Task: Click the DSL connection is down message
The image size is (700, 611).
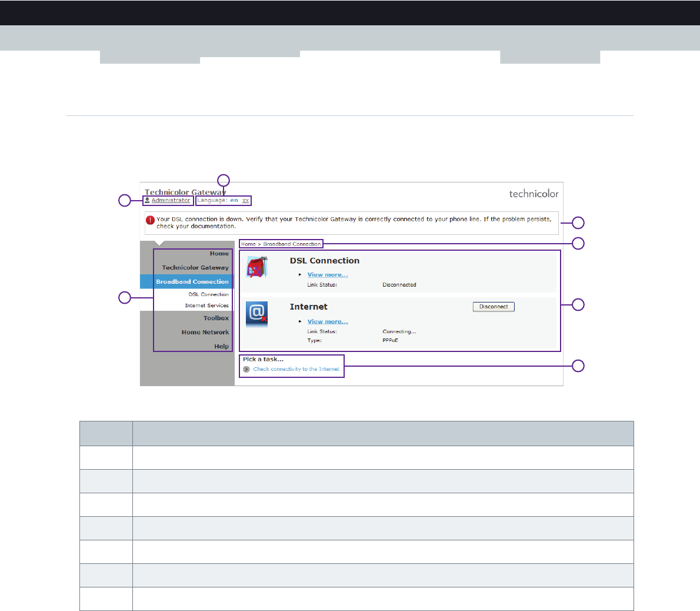Action: [x=354, y=223]
